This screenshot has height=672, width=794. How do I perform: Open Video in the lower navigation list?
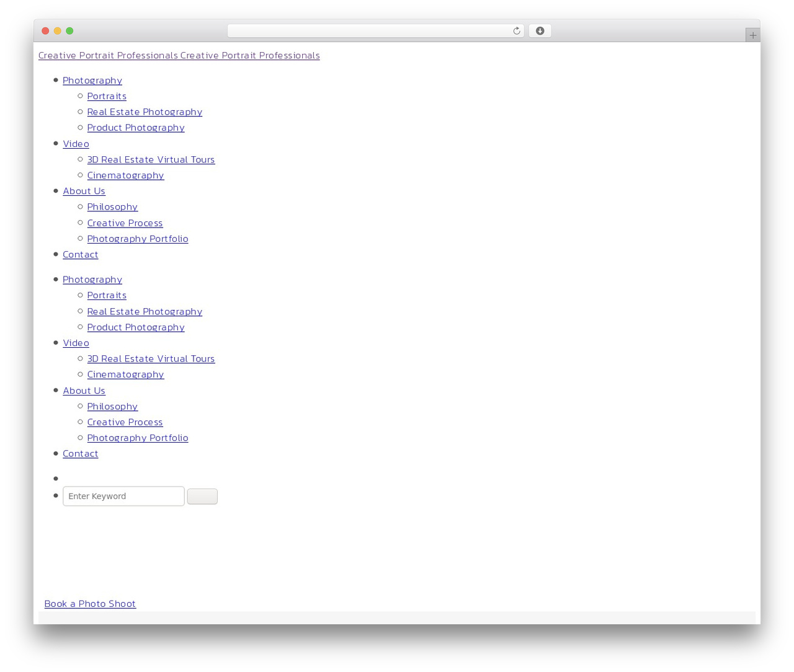(x=76, y=343)
